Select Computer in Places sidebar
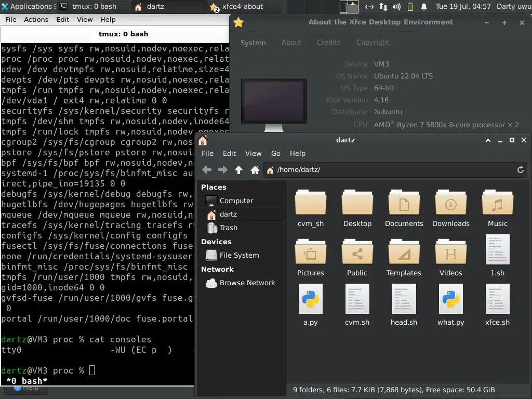The height and width of the screenshot is (399, 532). pyautogui.click(x=242, y=201)
